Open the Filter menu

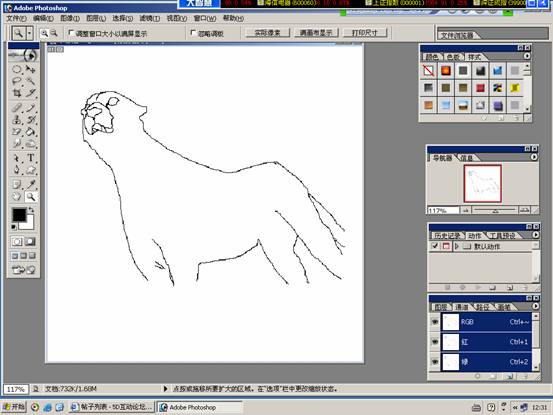pyautogui.click(x=150, y=18)
